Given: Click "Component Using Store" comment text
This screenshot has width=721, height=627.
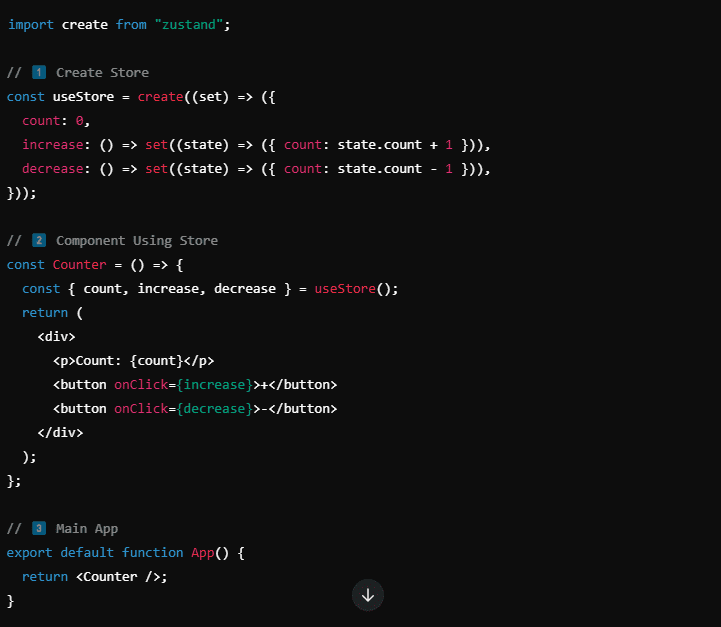Looking at the screenshot, I should pos(137,240).
